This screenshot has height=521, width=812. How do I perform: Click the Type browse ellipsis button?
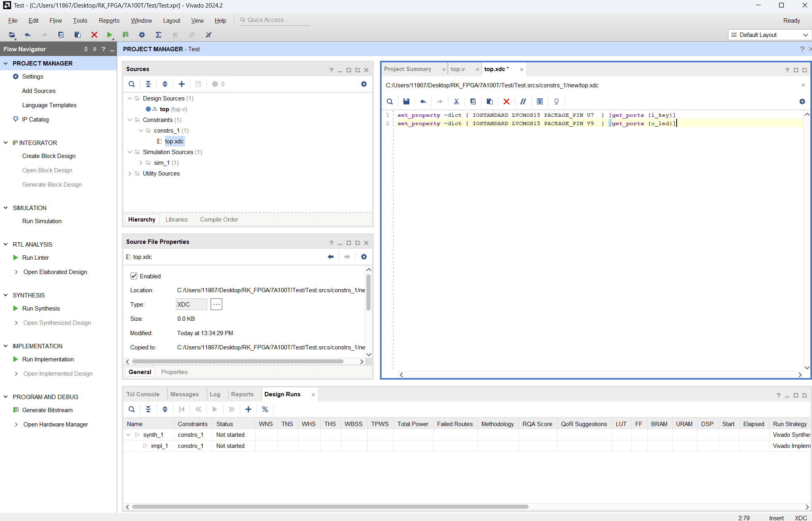(x=216, y=305)
